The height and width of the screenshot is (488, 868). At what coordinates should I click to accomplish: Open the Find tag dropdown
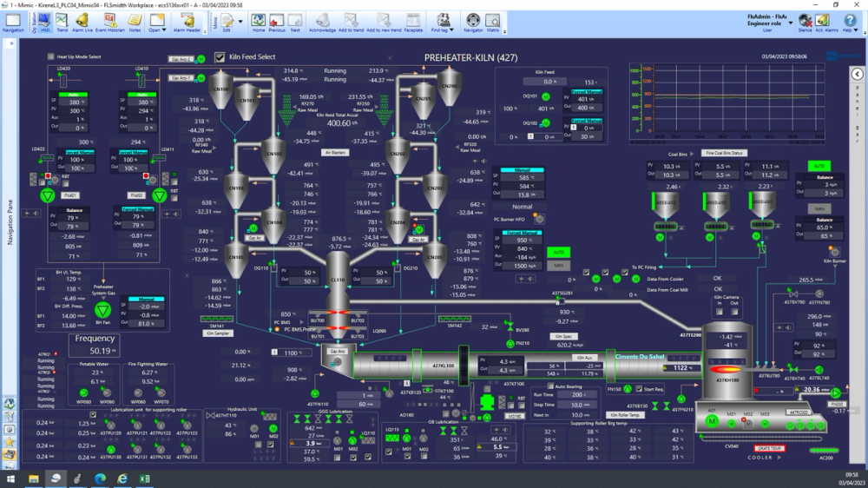pyautogui.click(x=443, y=23)
